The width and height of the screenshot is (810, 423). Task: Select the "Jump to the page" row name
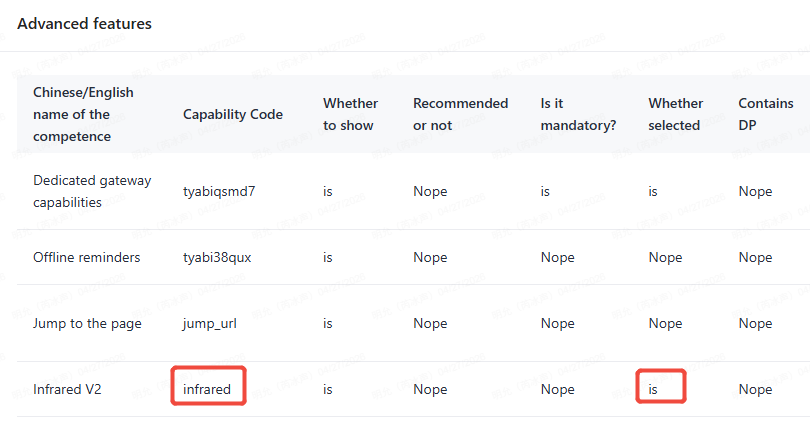(x=87, y=323)
